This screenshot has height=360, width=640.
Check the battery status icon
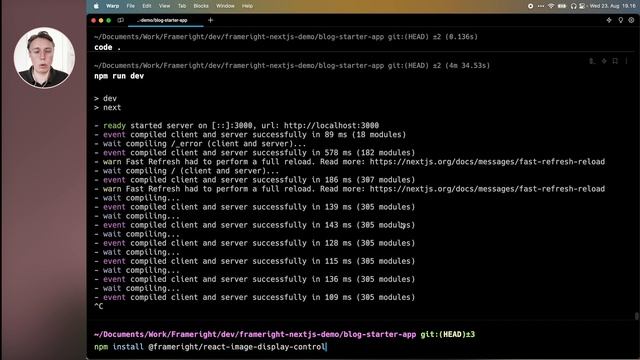click(562, 6)
